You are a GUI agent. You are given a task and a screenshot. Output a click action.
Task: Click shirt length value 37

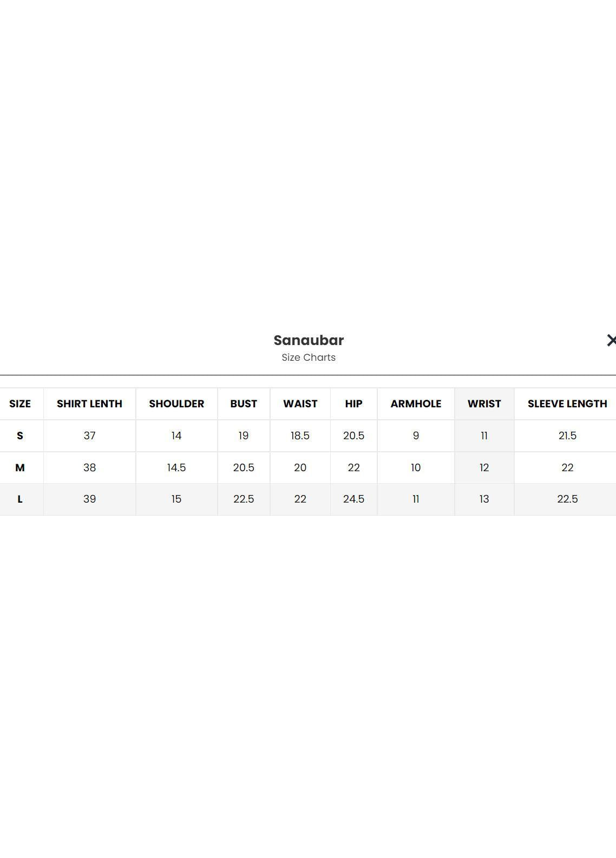[89, 435]
